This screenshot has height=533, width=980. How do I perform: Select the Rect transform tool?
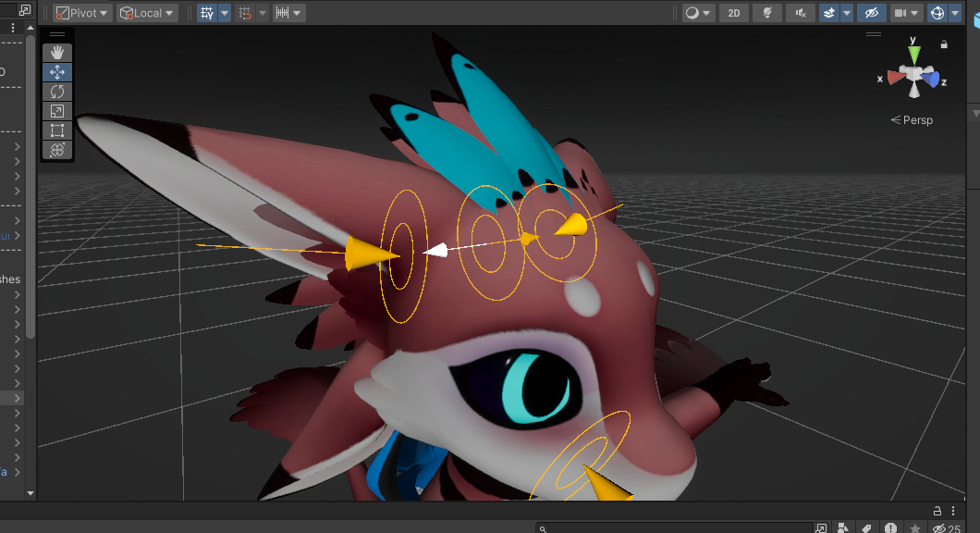tap(57, 130)
